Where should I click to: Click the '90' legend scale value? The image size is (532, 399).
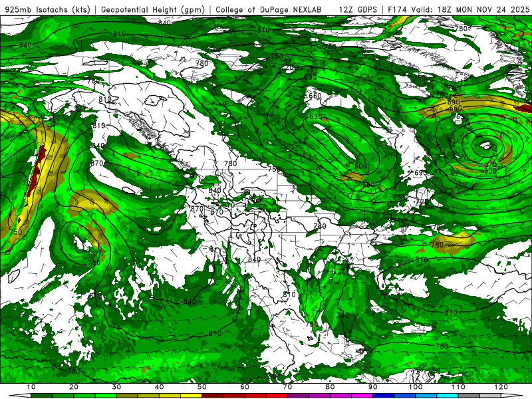tap(373, 387)
